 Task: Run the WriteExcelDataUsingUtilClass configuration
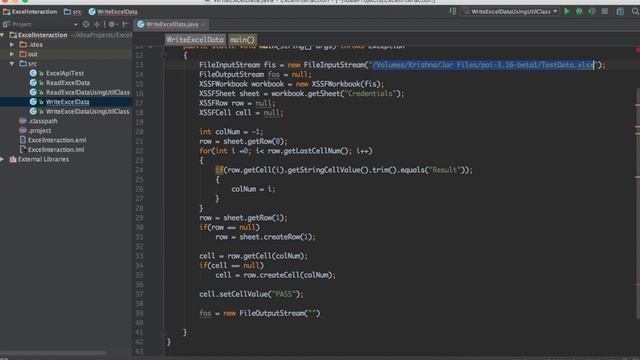(x=567, y=11)
